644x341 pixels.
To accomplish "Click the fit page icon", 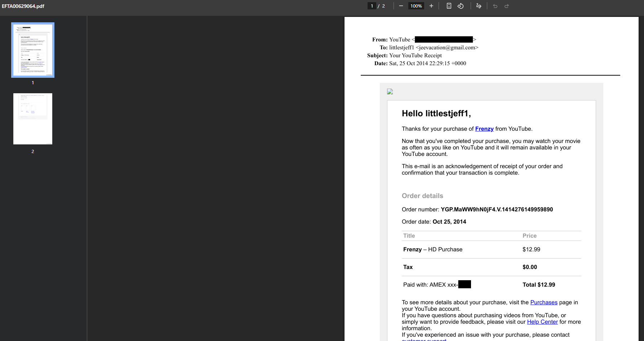I will pyautogui.click(x=449, y=6).
